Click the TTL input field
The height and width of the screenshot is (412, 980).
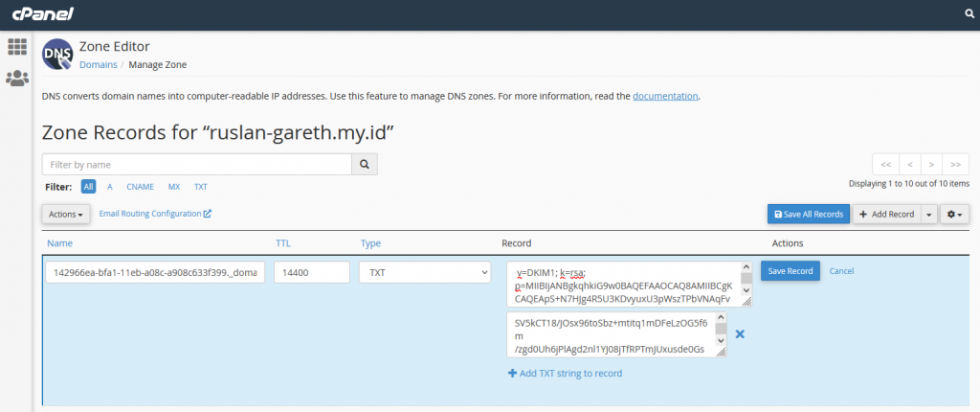(x=311, y=272)
